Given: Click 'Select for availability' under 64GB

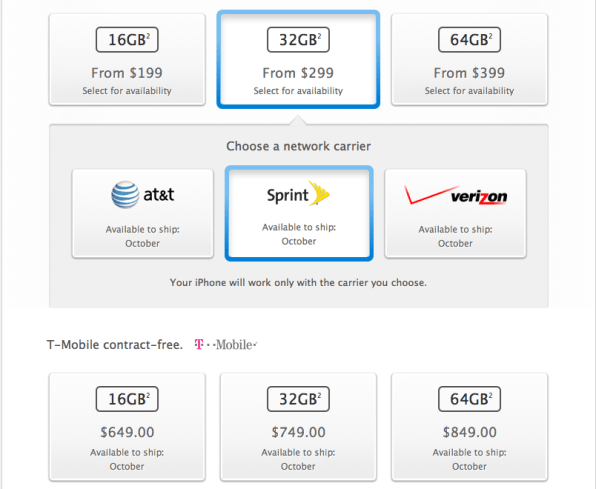Looking at the screenshot, I should tap(469, 91).
